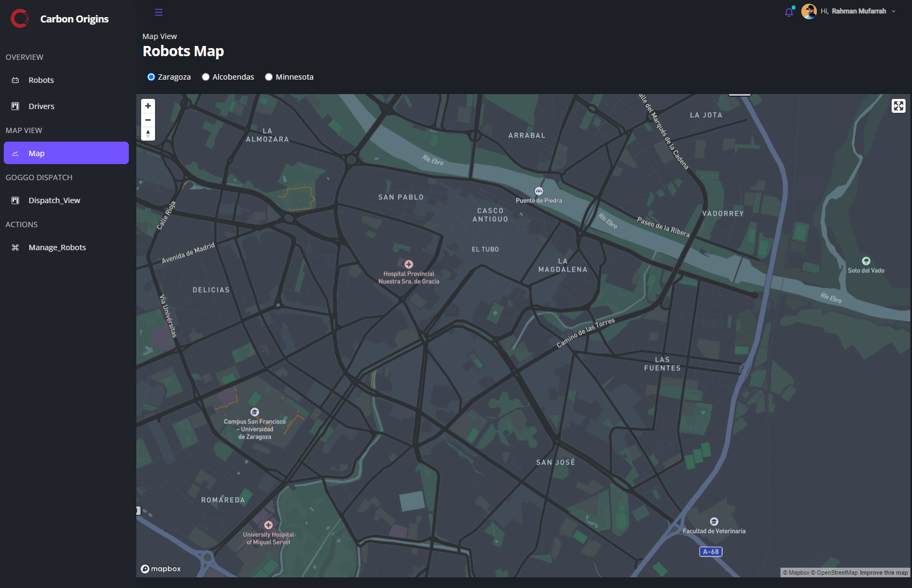
Task: Go to Dispatch_View in sidebar
Action: click(54, 200)
